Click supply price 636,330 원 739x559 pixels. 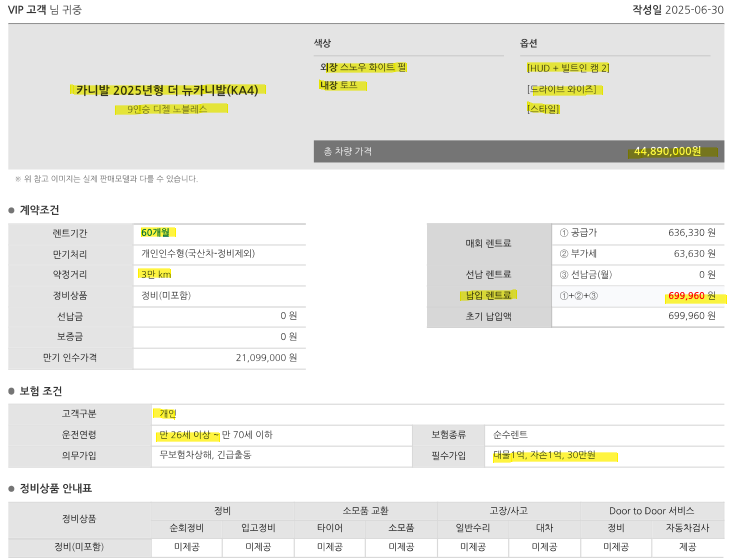pos(692,233)
